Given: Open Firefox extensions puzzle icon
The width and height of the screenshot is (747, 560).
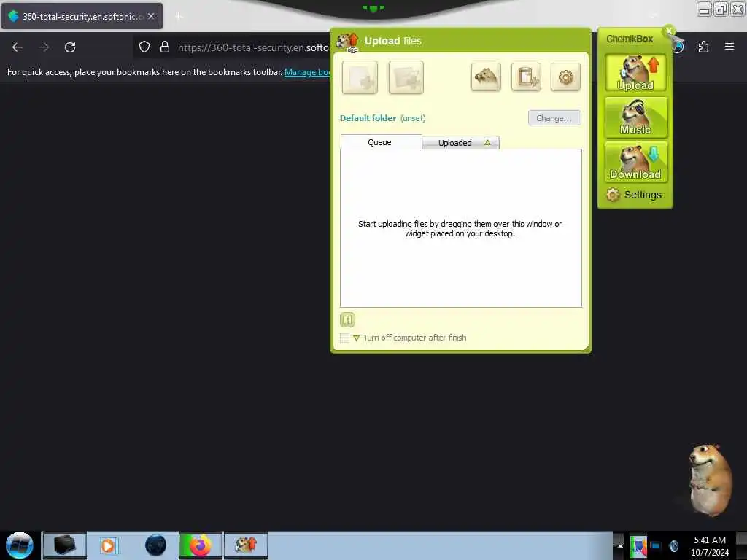Looking at the screenshot, I should click(703, 47).
